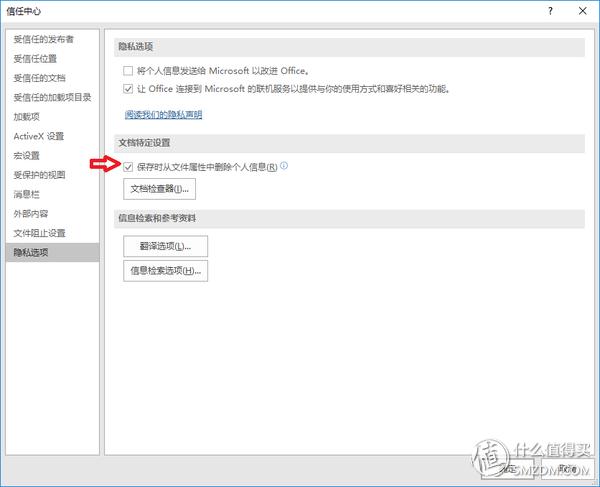Image resolution: width=600 pixels, height=487 pixels.
Task: Enable sending personal info to Microsoft checkbox
Action: pos(128,71)
